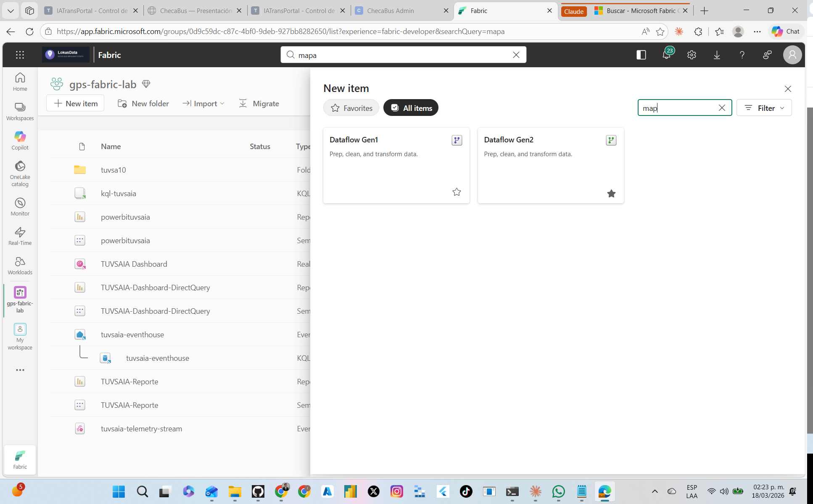The height and width of the screenshot is (504, 813).
Task: Clear the top mapa search query
Action: (x=516, y=55)
